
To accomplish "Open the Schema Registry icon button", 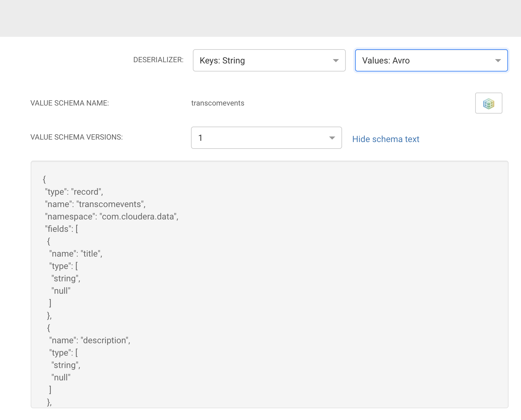I will [488, 103].
